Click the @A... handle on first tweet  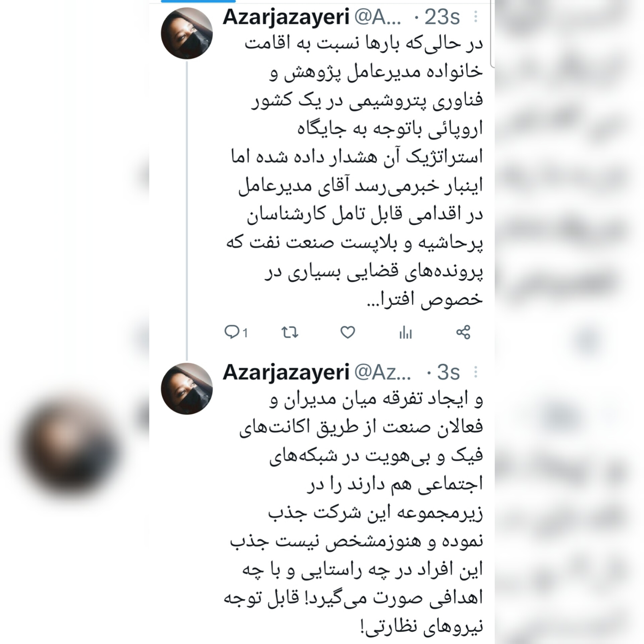(378, 17)
